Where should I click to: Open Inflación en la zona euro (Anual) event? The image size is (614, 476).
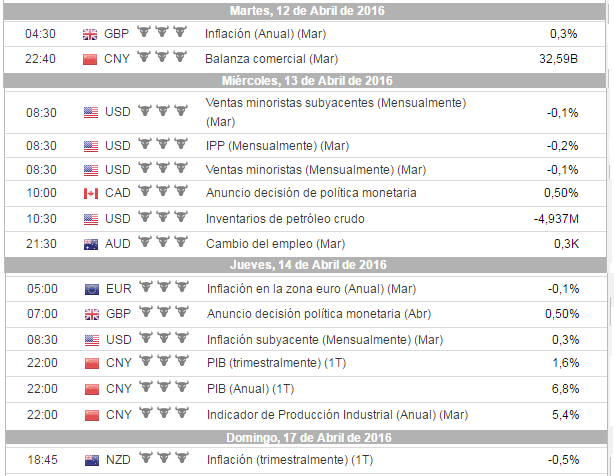pos(311,289)
